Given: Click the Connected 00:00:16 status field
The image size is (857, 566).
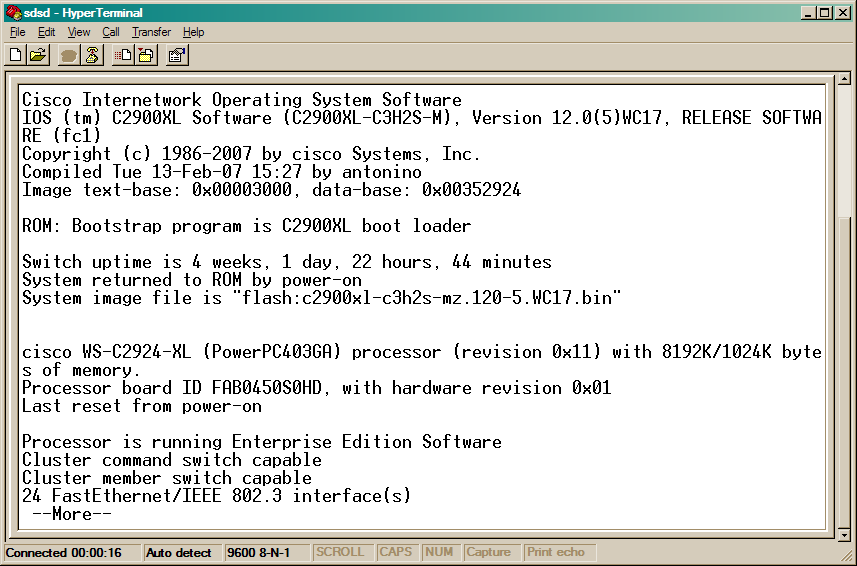Looking at the screenshot, I should [x=72, y=552].
